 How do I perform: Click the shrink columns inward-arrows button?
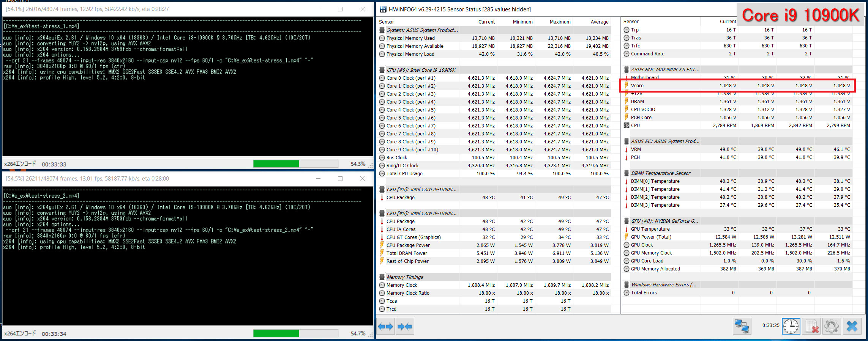click(x=405, y=327)
